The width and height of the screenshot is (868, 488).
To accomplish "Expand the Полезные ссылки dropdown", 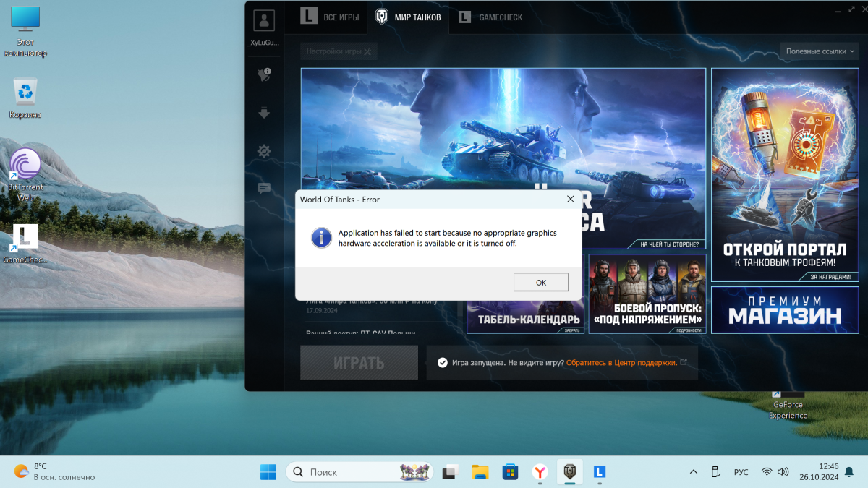I will (820, 51).
